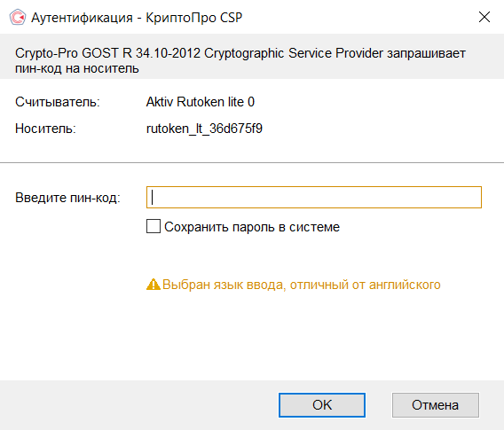Click the warning text Выбран язык ввода
This screenshot has height=430, width=504.
pos(301,285)
